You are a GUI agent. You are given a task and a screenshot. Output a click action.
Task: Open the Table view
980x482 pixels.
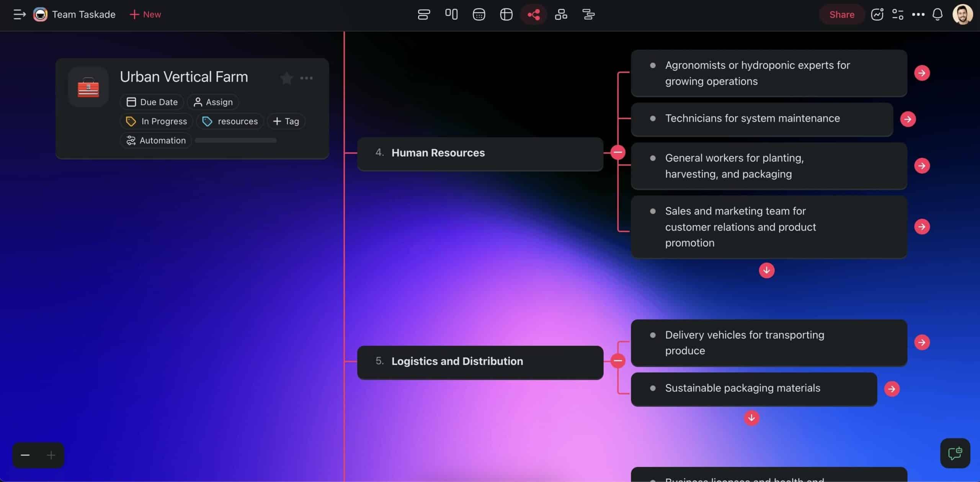pyautogui.click(x=506, y=15)
